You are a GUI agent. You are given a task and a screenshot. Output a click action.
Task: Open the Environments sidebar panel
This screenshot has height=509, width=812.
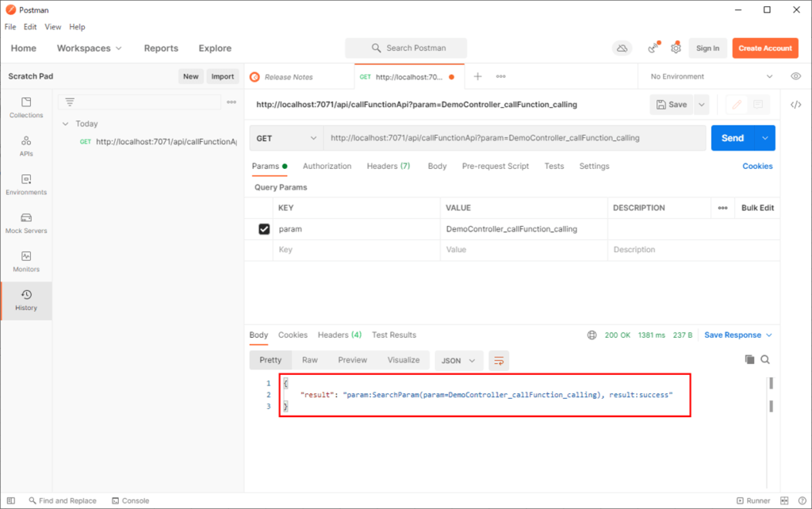(25, 185)
